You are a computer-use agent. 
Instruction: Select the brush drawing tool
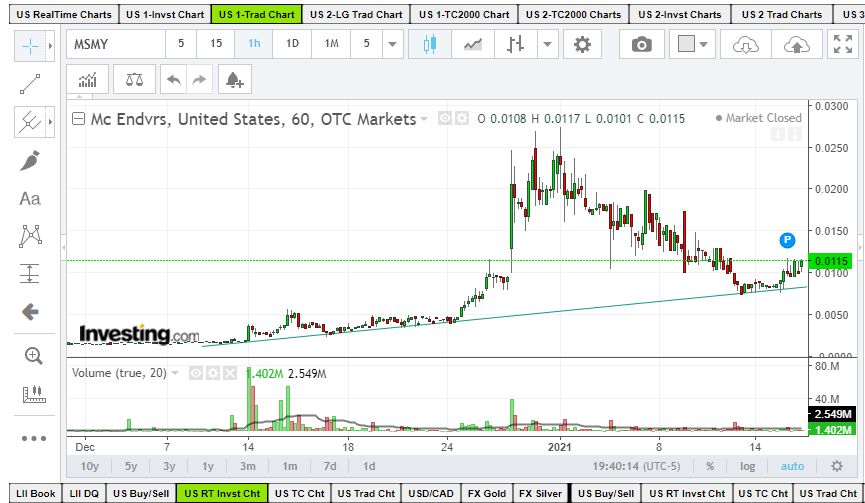30,160
